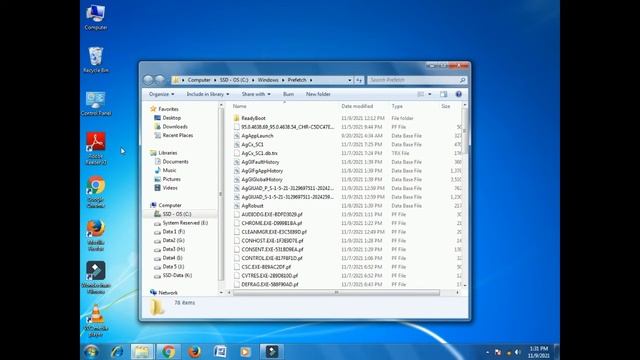Open Windows Media Player taskbar icon
640x360 pixels.
245,351
